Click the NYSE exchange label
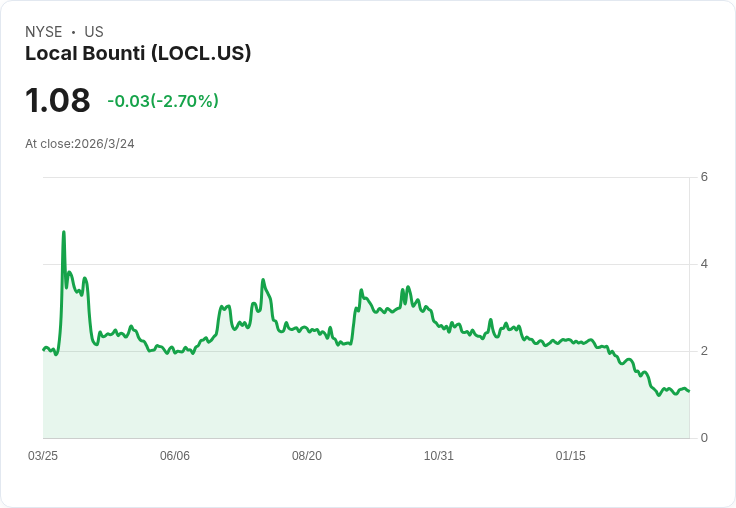Screen dimensions: 736x508 click(43, 32)
